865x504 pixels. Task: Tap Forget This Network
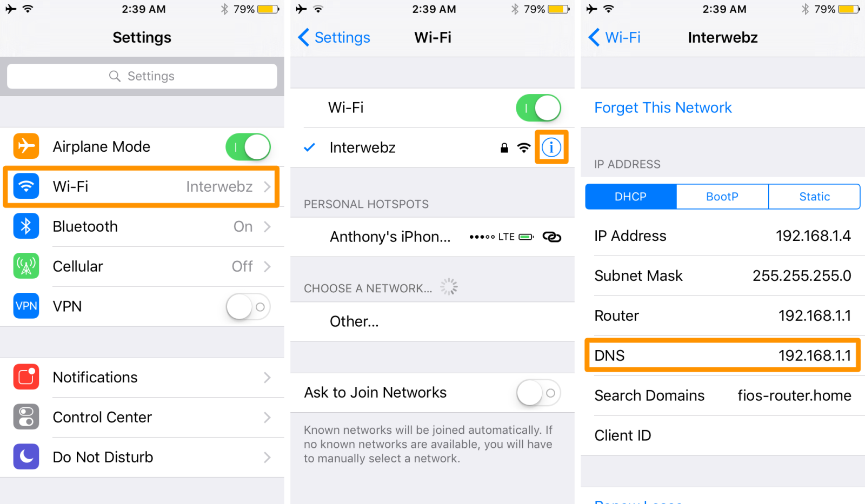pos(663,107)
